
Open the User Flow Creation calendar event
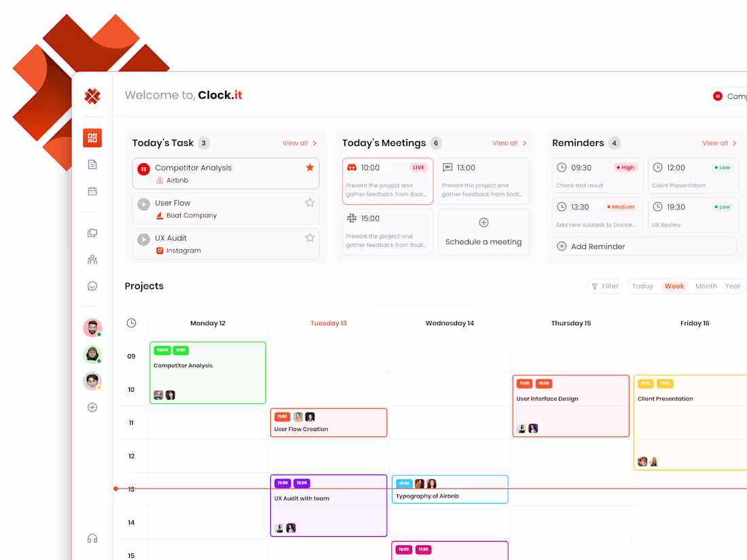point(329,422)
